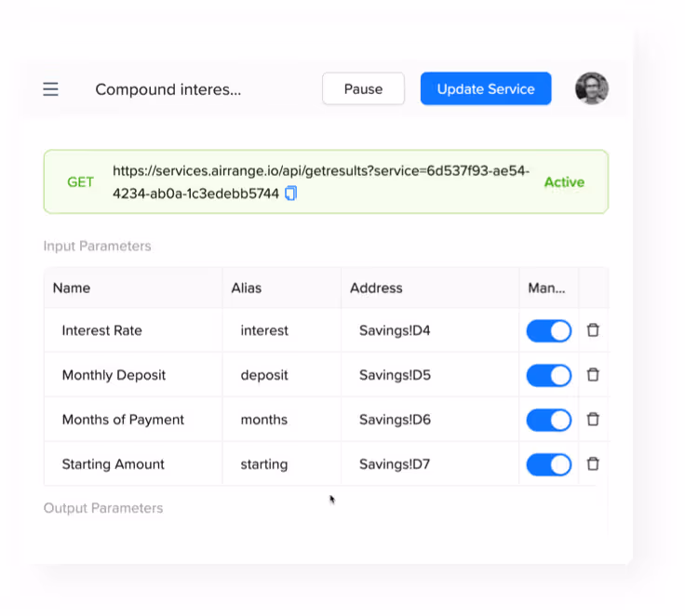This screenshot has height=616, width=685.
Task: Toggle mandatory for Starting Amount
Action: (549, 464)
